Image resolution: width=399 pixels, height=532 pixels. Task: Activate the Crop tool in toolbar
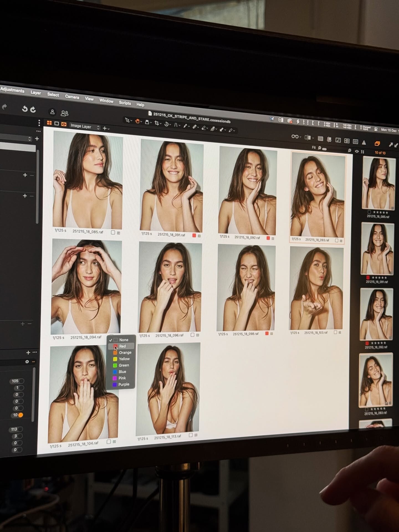coord(157,123)
